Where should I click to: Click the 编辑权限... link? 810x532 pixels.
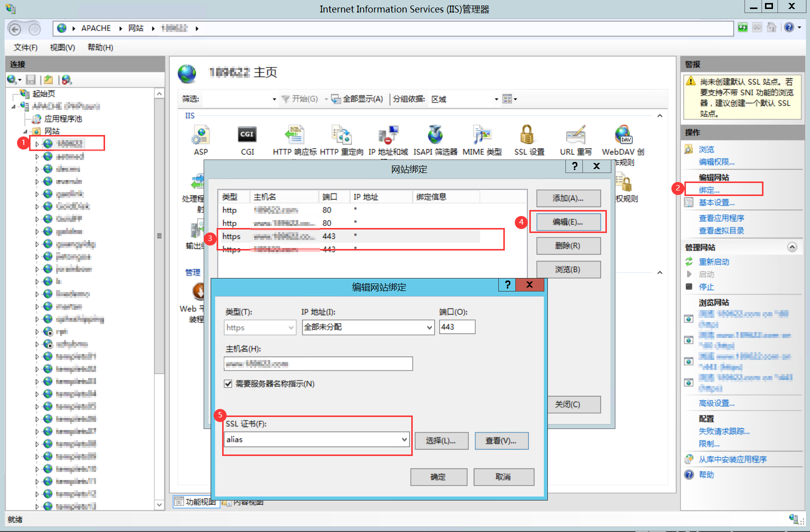point(716,161)
